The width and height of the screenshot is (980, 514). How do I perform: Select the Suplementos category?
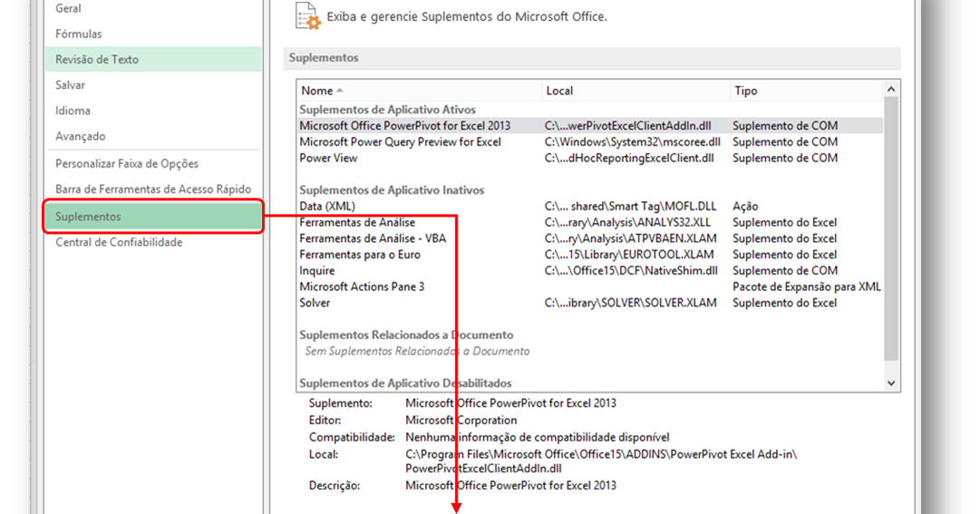[x=153, y=217]
